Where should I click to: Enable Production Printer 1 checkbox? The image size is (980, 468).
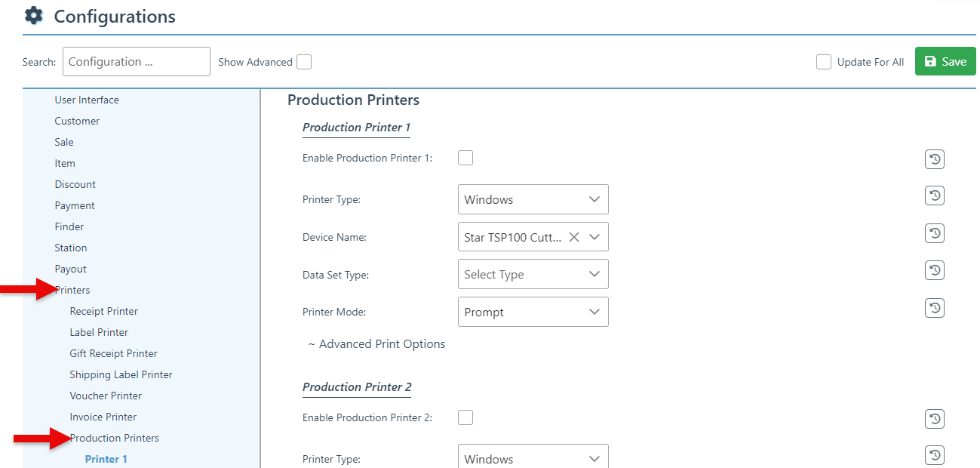(465, 158)
